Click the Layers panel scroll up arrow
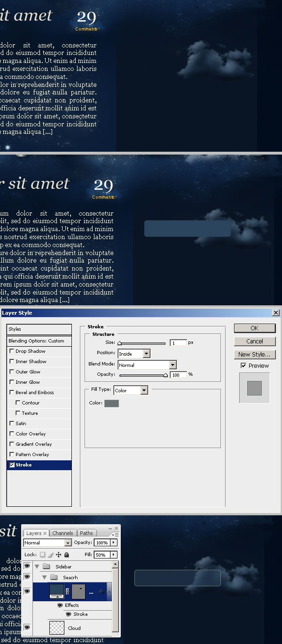The height and width of the screenshot is (644, 282). tap(115, 565)
